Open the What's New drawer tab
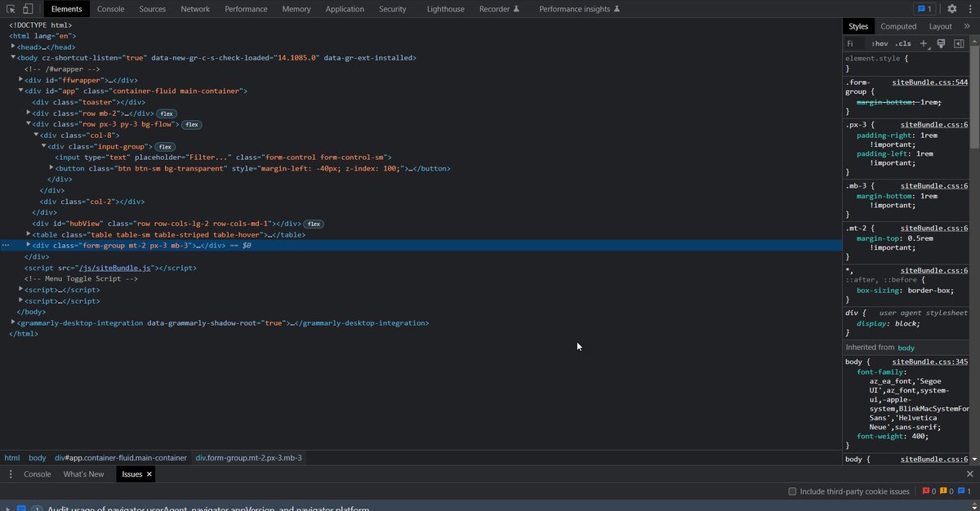The height and width of the screenshot is (511, 980). pyautogui.click(x=83, y=473)
